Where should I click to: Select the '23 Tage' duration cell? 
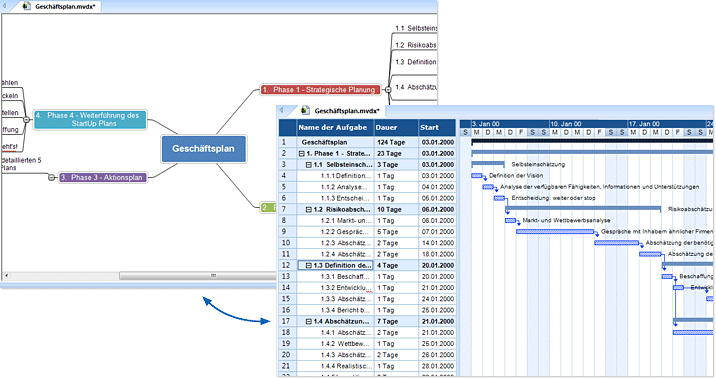click(396, 153)
